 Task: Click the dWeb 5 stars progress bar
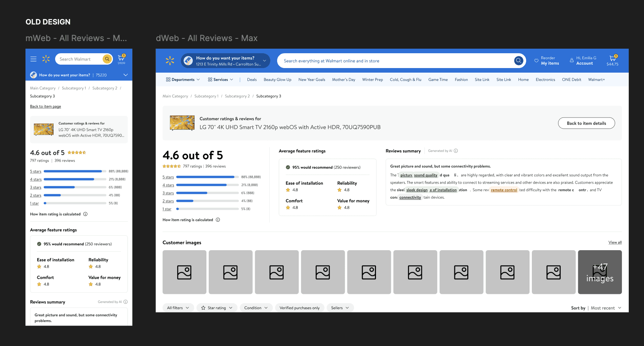[208, 177]
